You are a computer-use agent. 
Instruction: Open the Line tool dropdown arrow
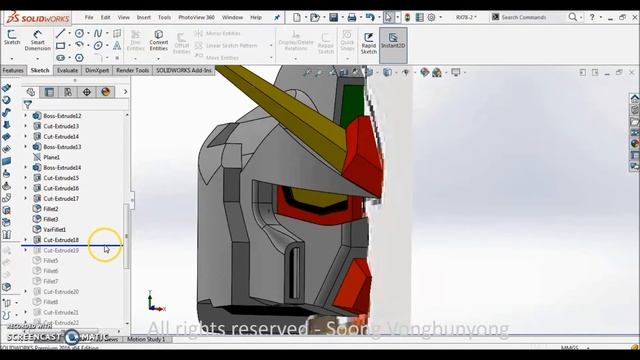coord(69,33)
